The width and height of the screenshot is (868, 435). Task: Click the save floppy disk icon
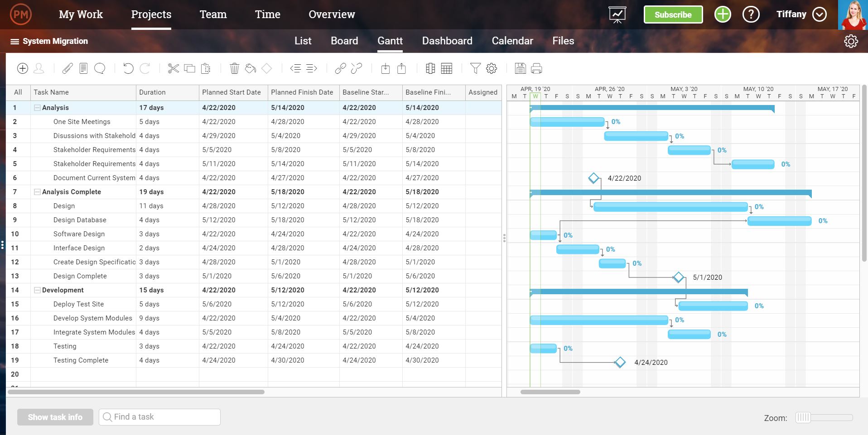pyautogui.click(x=520, y=68)
